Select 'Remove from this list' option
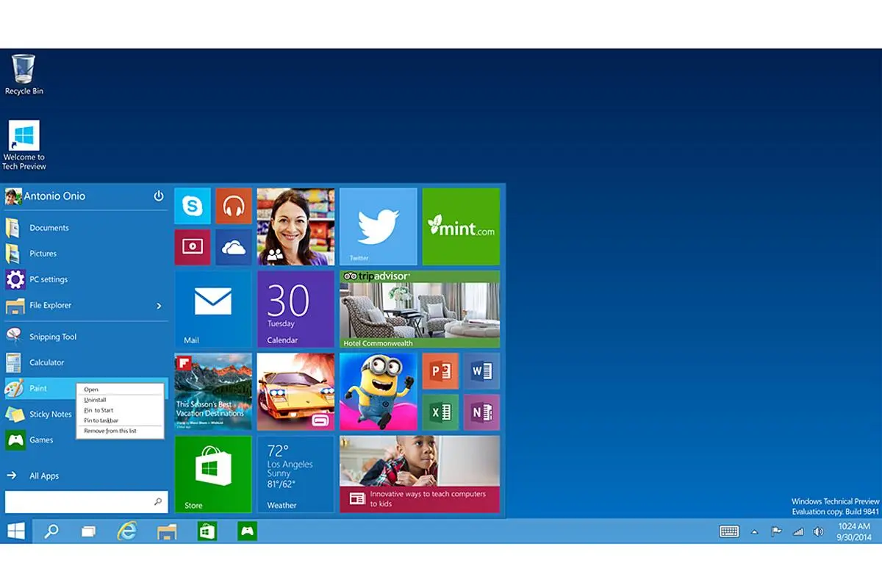The image size is (882, 588). click(x=110, y=431)
